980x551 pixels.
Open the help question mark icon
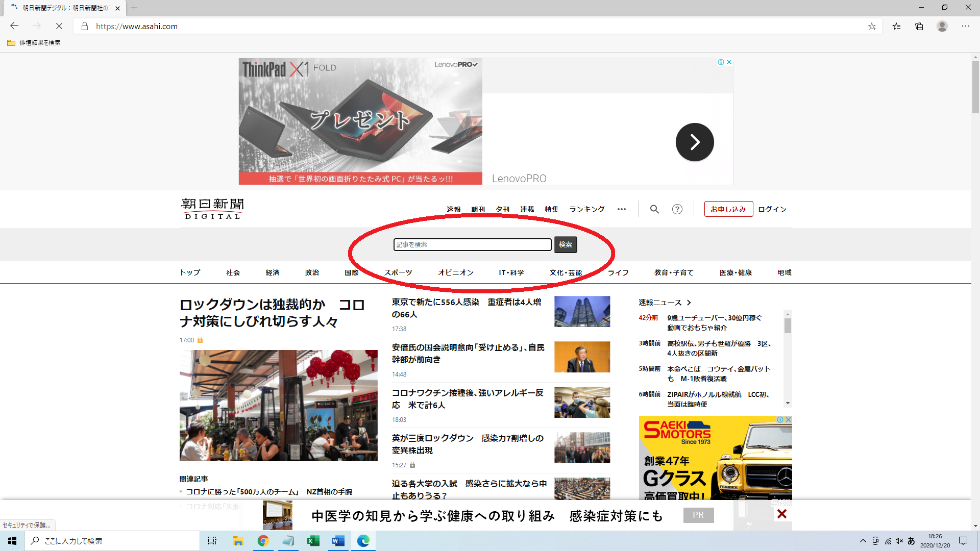point(677,209)
